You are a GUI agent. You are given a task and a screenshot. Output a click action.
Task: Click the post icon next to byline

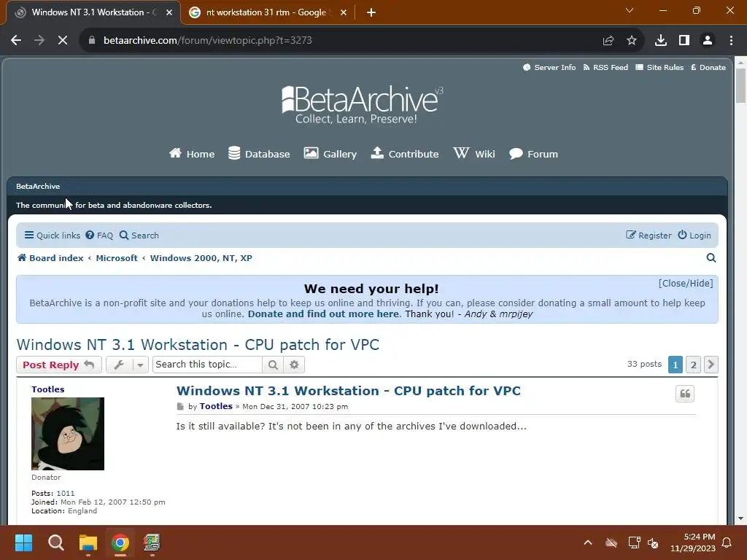click(x=180, y=407)
